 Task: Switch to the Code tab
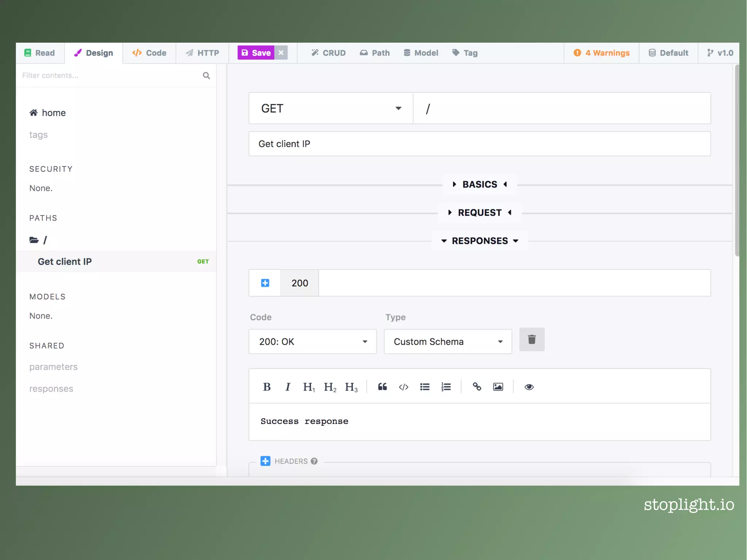[149, 53]
